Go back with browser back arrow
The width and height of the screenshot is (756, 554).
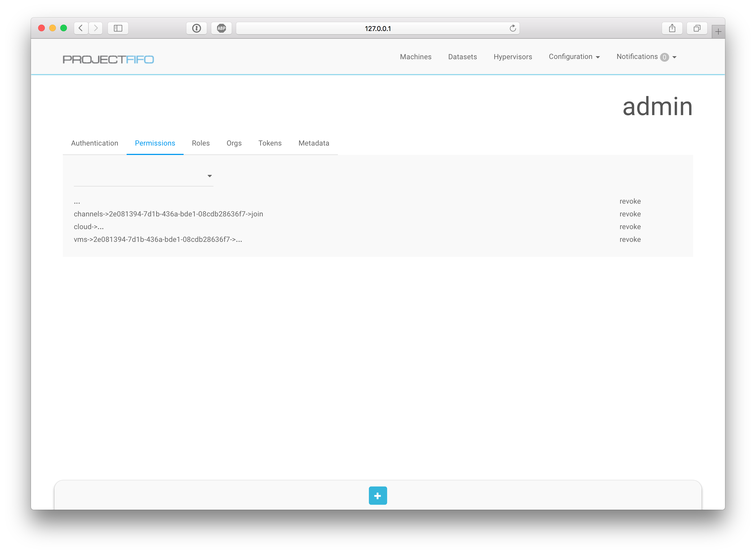point(81,28)
